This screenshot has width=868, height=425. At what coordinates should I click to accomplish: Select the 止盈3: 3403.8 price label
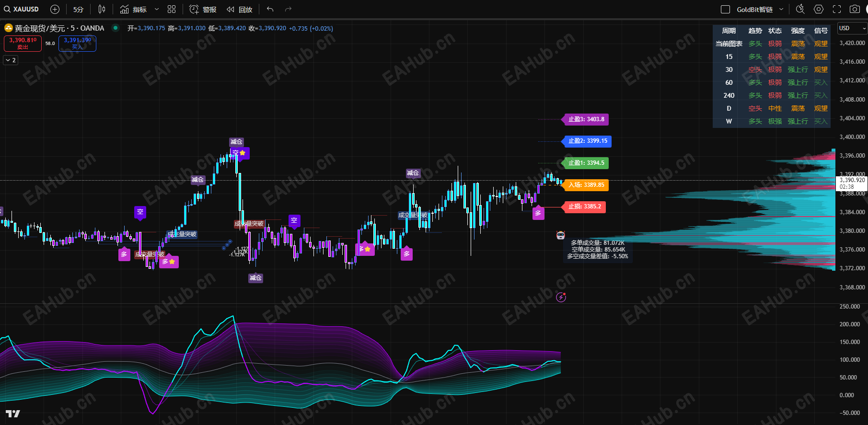(586, 119)
